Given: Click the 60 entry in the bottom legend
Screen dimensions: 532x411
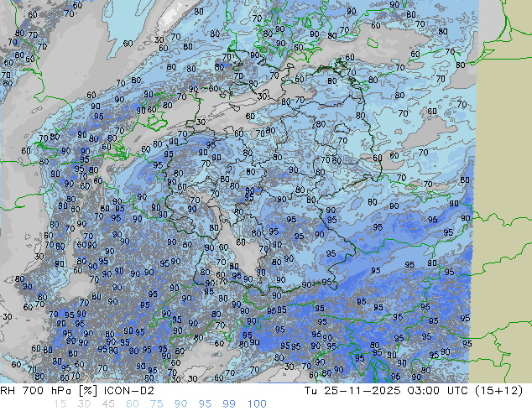Looking at the screenshot, I should pyautogui.click(x=133, y=404).
